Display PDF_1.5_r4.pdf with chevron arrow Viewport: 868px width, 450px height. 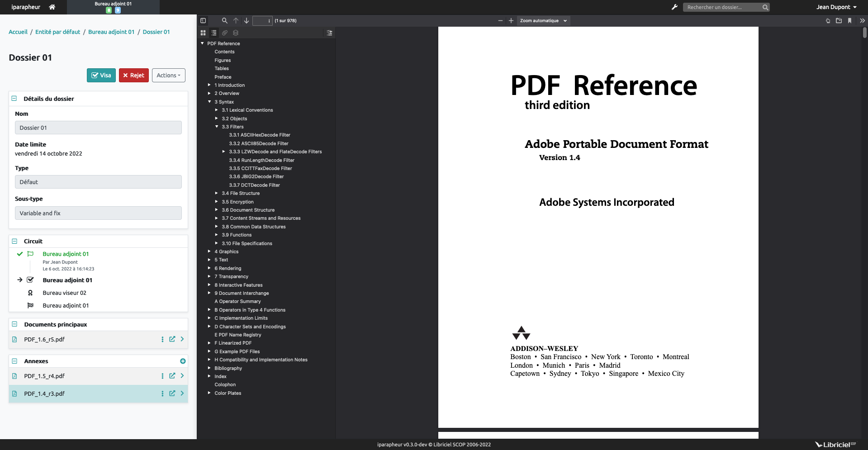click(x=182, y=376)
